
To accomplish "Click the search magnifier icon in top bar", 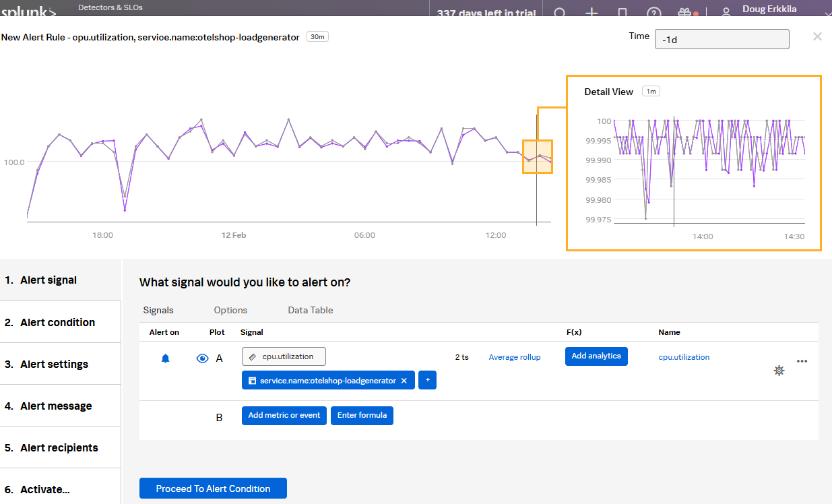I will point(560,12).
